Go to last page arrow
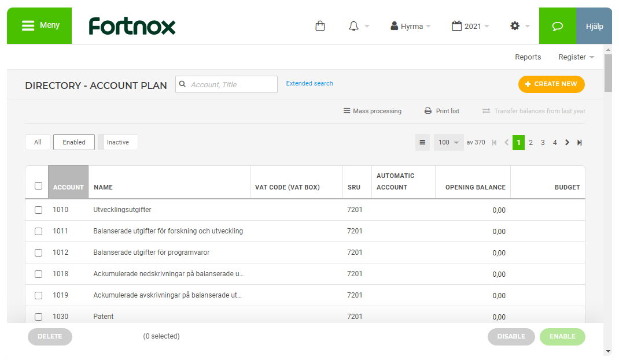Image resolution: width=619 pixels, height=364 pixels. tap(580, 143)
